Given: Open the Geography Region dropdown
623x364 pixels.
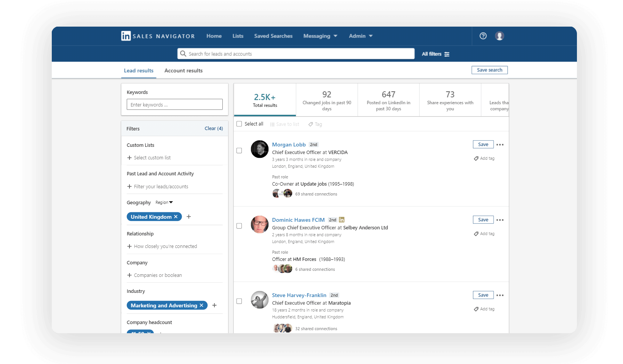Looking at the screenshot, I should click(164, 203).
